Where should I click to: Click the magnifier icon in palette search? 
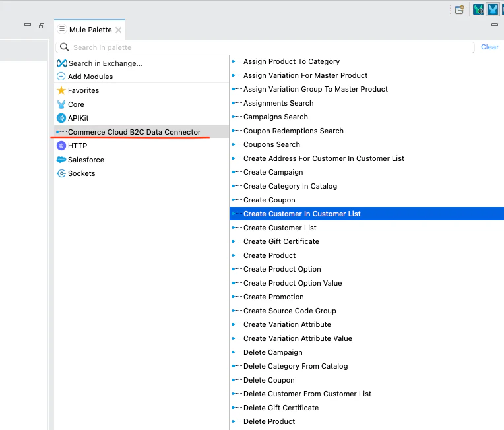click(x=64, y=47)
